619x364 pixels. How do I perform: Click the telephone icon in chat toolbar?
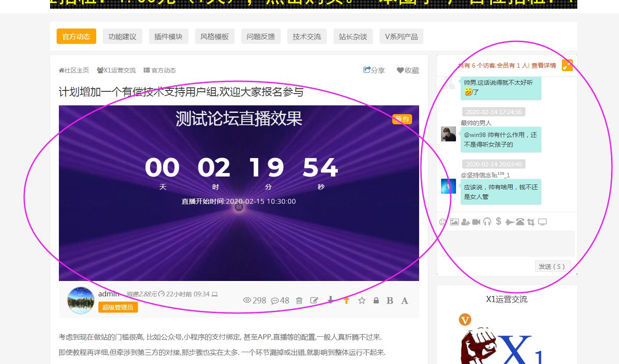[x=520, y=222]
